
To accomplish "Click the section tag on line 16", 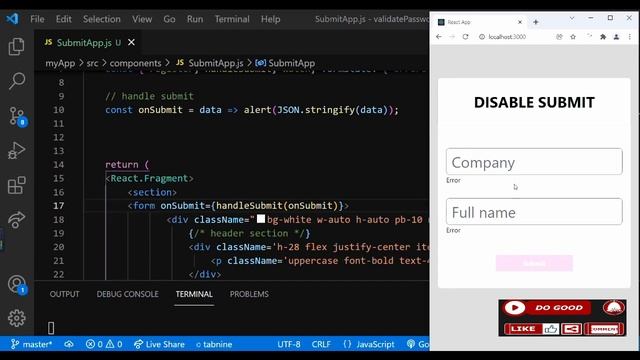I will point(152,192).
